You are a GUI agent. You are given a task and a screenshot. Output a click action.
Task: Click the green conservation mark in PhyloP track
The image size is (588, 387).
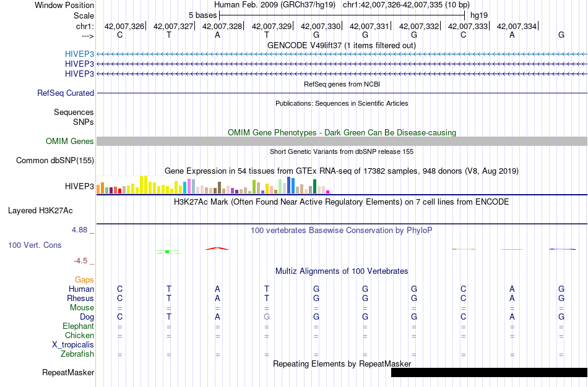tap(167, 252)
